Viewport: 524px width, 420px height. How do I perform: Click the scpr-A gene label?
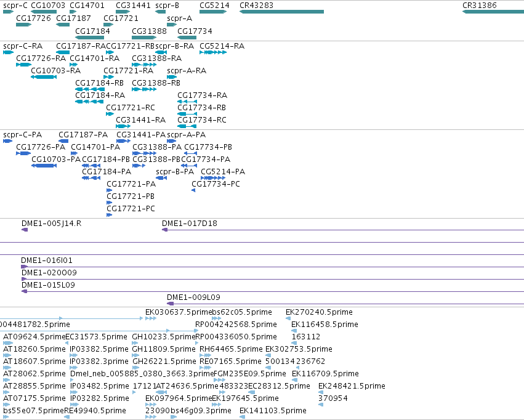(179, 18)
